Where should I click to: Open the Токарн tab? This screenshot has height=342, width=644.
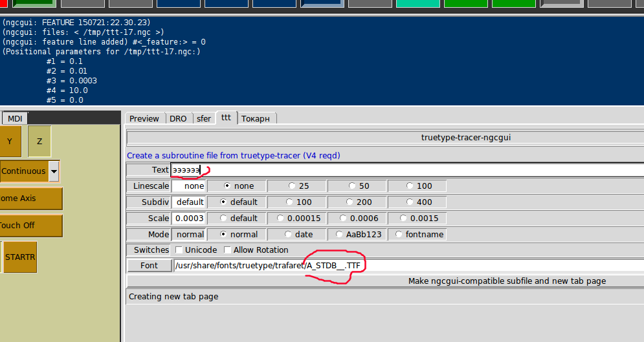click(x=256, y=118)
